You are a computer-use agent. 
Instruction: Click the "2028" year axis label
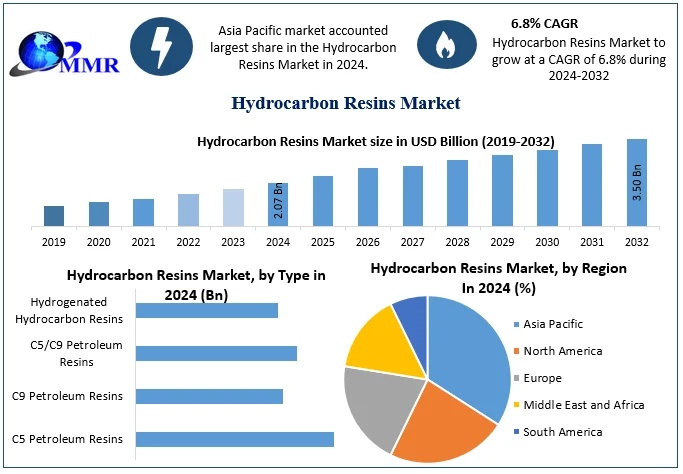[457, 242]
